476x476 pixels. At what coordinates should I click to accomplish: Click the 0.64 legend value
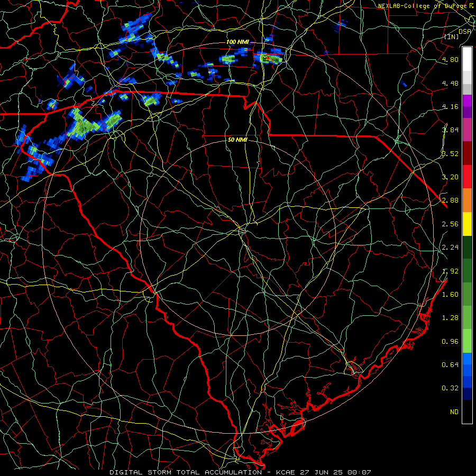[x=450, y=364]
